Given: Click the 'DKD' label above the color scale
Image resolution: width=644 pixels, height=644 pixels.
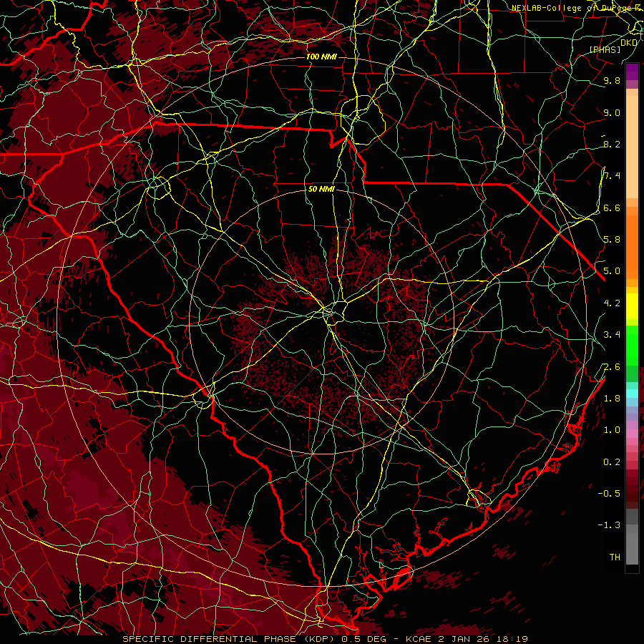Looking at the screenshot, I should pos(629,42).
